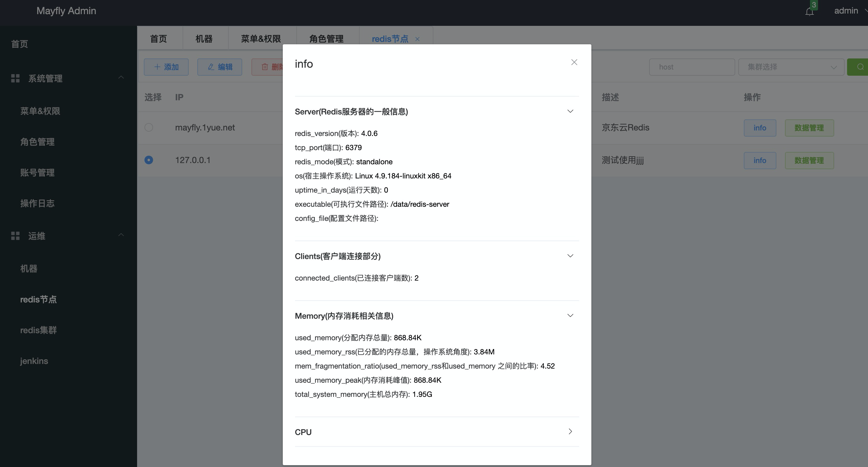Collapse the 运维 sidebar group
The width and height of the screenshot is (868, 467).
(121, 235)
